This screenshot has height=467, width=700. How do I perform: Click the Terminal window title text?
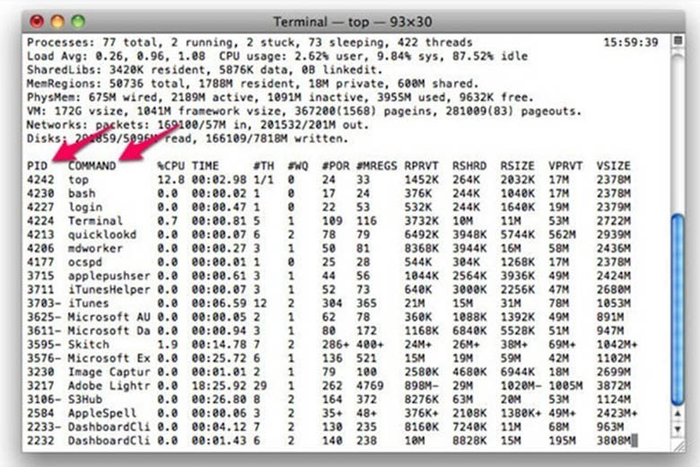coord(352,21)
